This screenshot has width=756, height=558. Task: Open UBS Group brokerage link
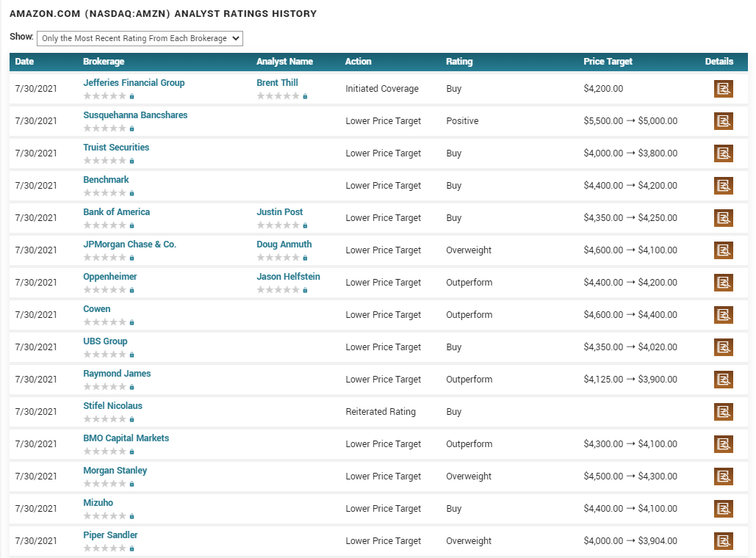(105, 341)
